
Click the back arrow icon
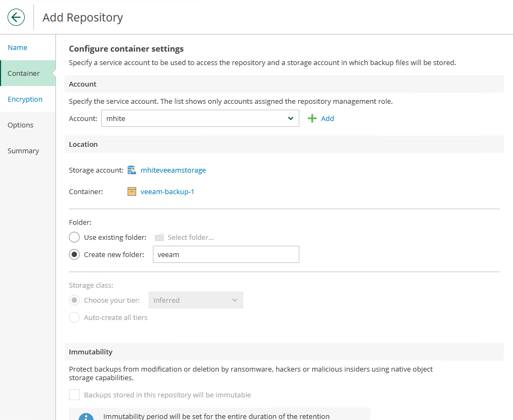(x=16, y=17)
